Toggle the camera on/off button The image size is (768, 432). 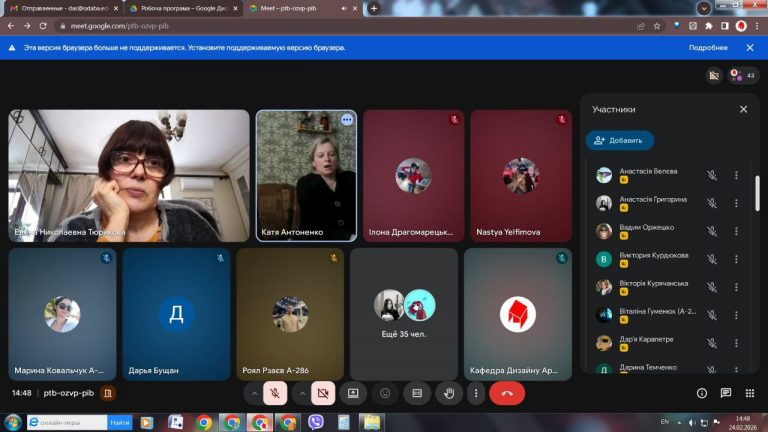click(x=322, y=393)
